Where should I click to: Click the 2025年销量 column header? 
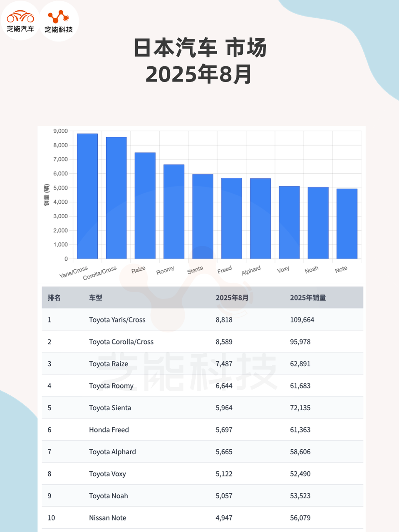click(x=308, y=298)
